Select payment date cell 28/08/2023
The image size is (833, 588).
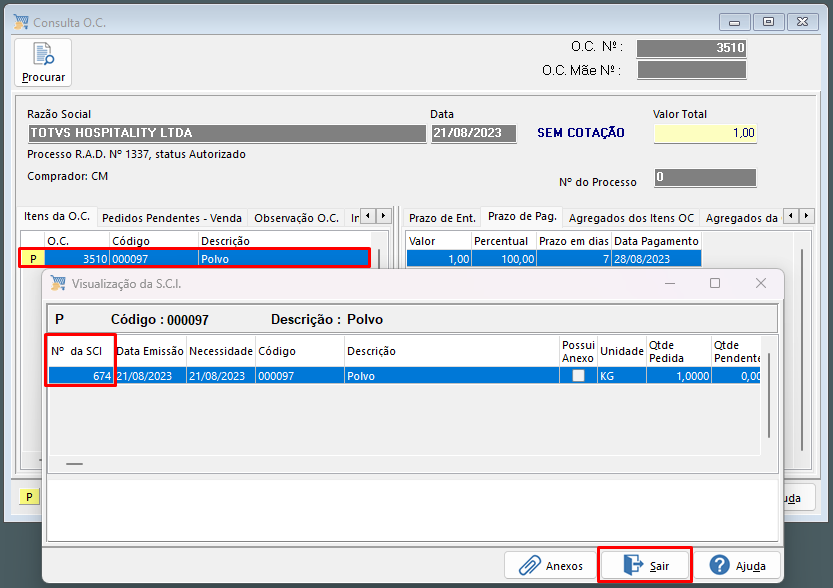coord(656,259)
